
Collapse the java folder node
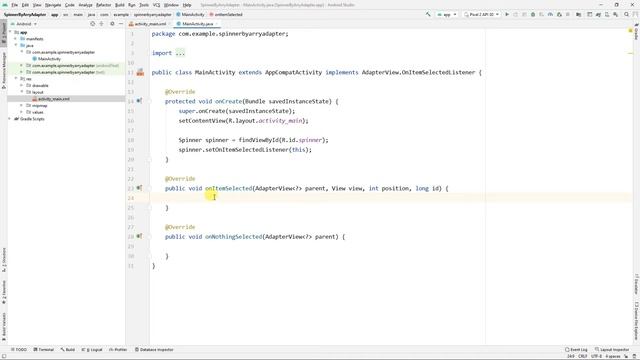point(16,45)
